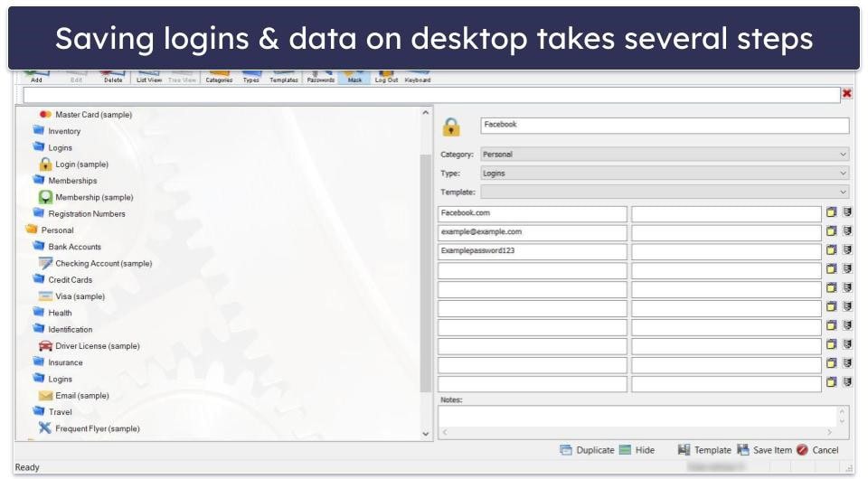Viewport: 868px width, 479px height.
Task: Open Types from the toolbar
Action: (250, 76)
